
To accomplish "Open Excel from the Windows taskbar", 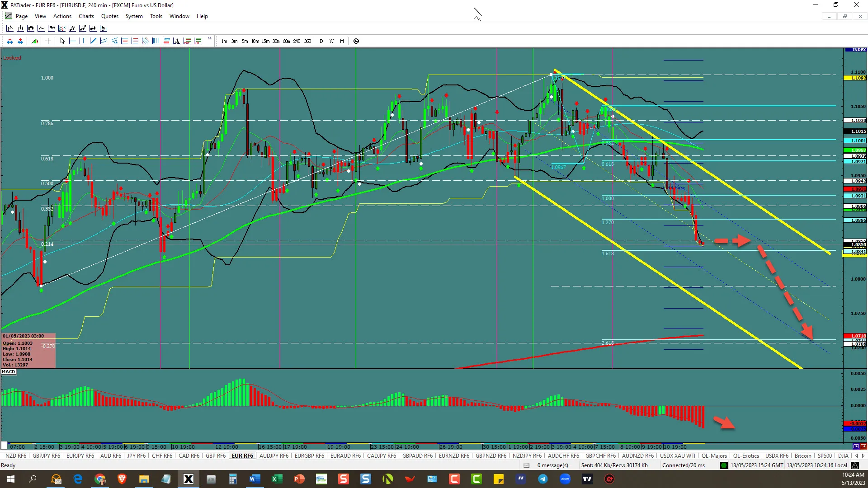I will pyautogui.click(x=277, y=479).
